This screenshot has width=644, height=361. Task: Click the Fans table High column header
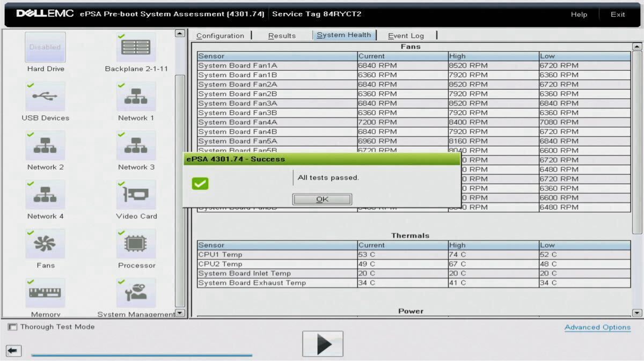click(494, 56)
